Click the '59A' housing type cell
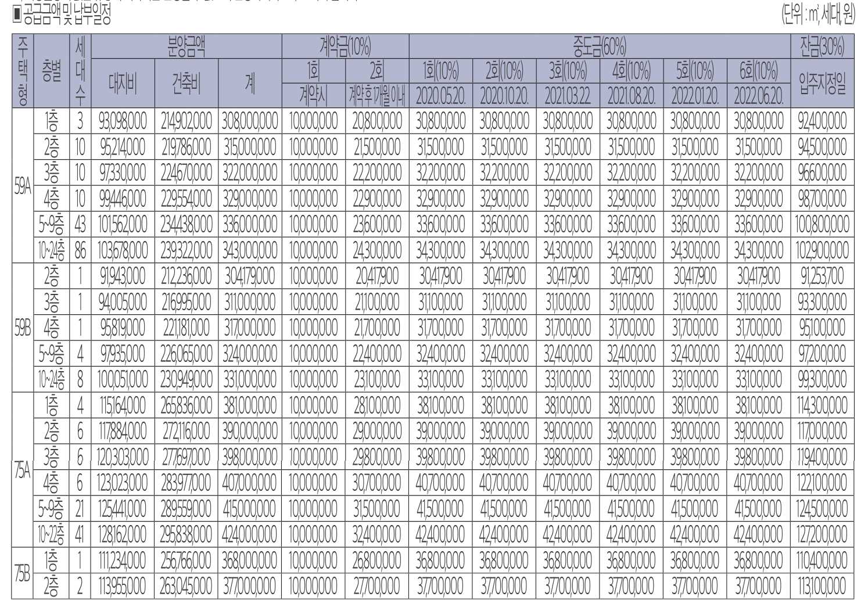 pos(23,186)
